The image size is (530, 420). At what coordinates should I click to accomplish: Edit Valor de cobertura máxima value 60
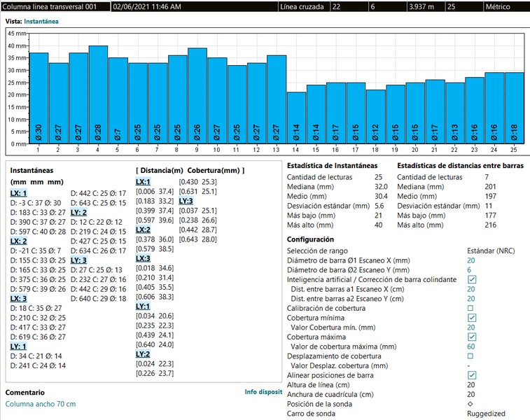tap(471, 346)
